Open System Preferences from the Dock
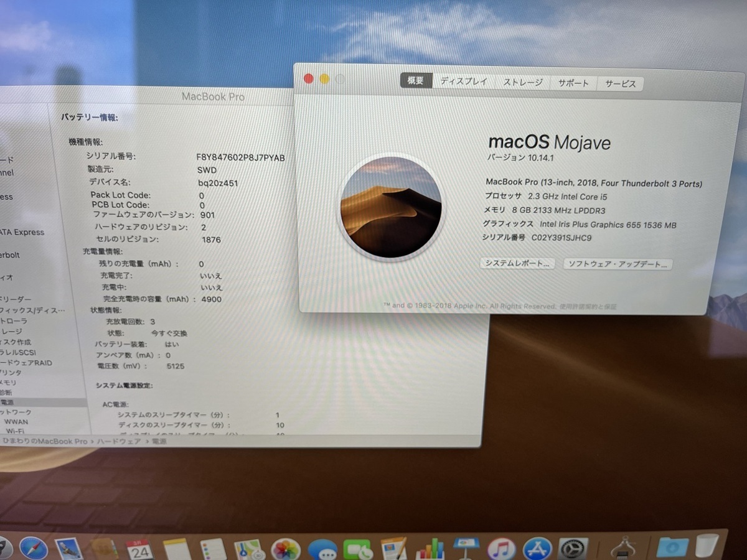This screenshot has width=747, height=560. 574,549
